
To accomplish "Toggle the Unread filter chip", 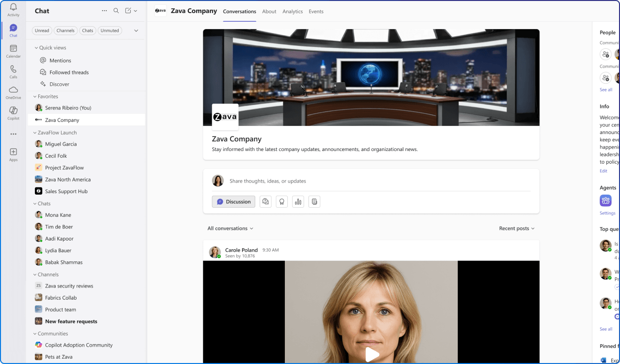I will pyautogui.click(x=42, y=30).
